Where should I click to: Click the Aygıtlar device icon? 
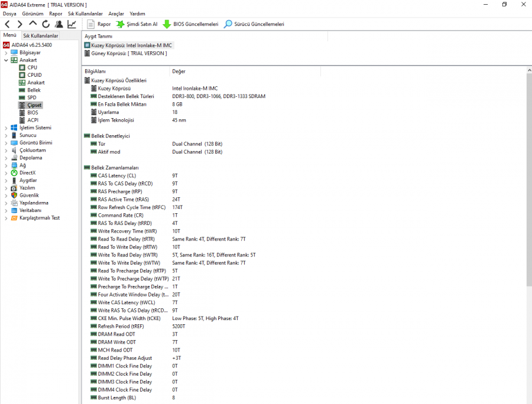[14, 180]
